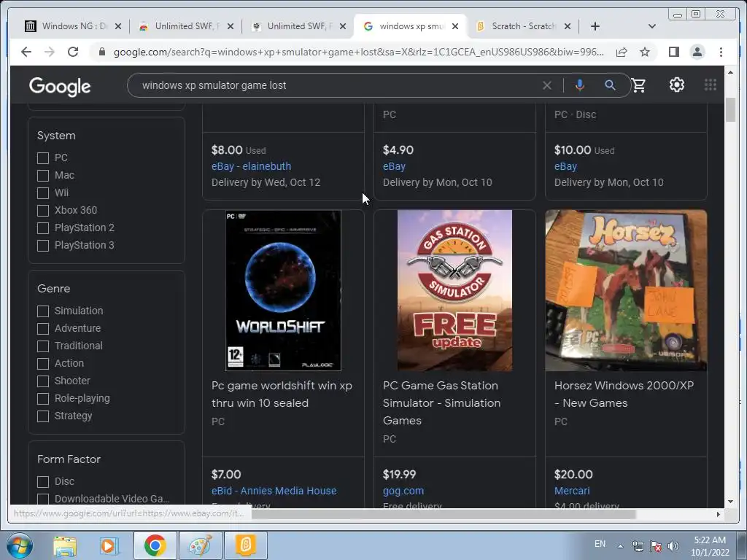Click the Google logo
Image resolution: width=747 pixels, height=560 pixels.
point(60,86)
